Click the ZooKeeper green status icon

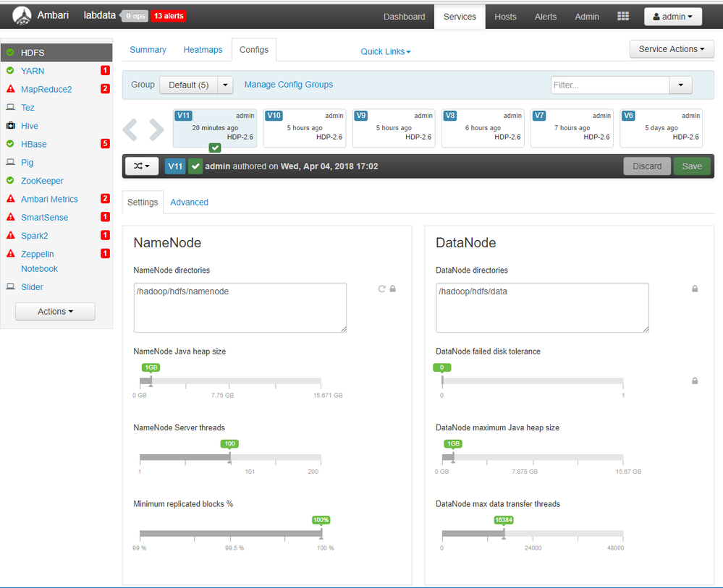point(10,180)
